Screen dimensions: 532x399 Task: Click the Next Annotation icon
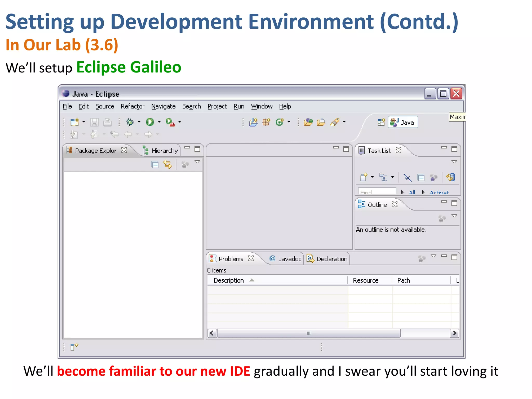pyautogui.click(x=74, y=134)
